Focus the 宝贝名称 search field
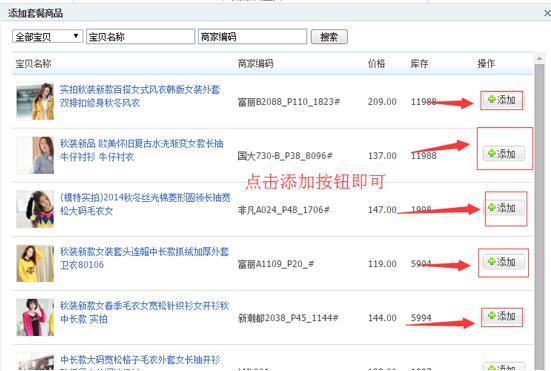The image size is (551, 371). point(140,37)
